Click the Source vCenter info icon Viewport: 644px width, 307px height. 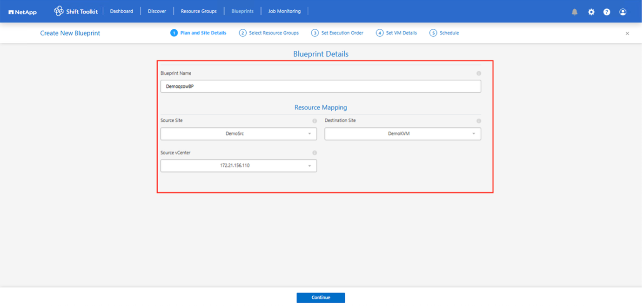[x=315, y=153]
